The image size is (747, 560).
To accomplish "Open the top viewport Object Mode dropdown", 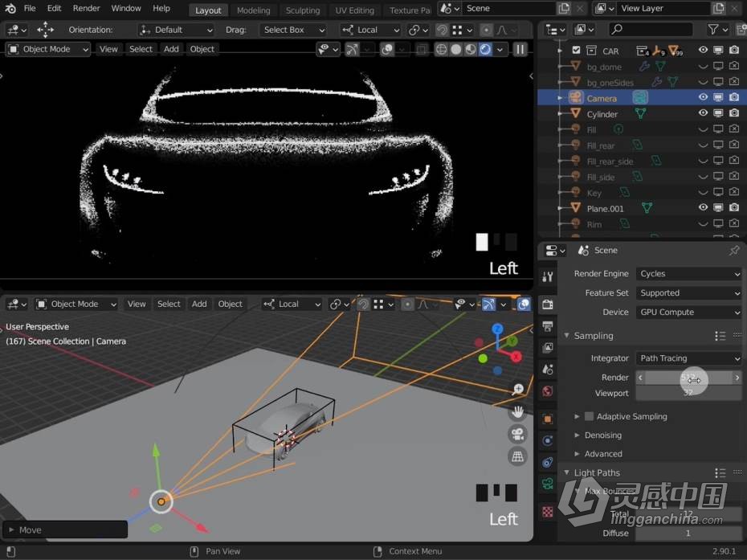I will coord(47,49).
